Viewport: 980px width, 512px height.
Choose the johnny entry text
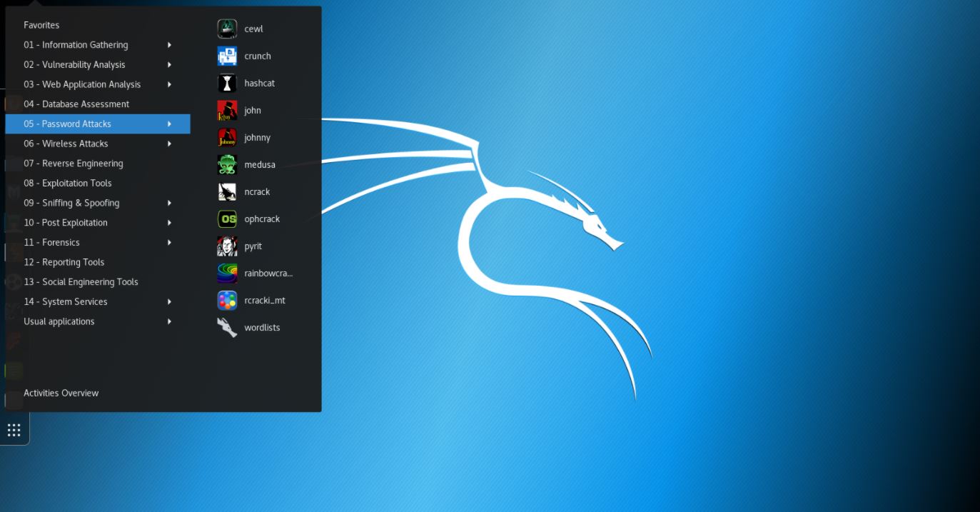click(257, 138)
